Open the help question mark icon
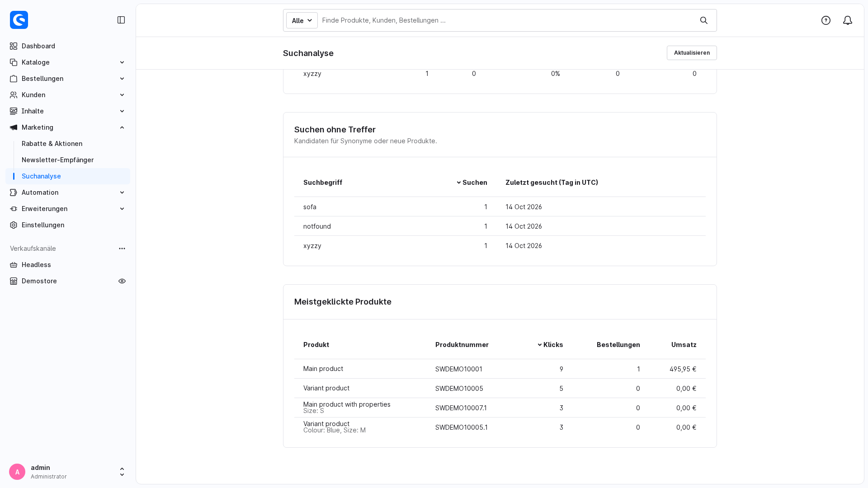 [x=826, y=20]
